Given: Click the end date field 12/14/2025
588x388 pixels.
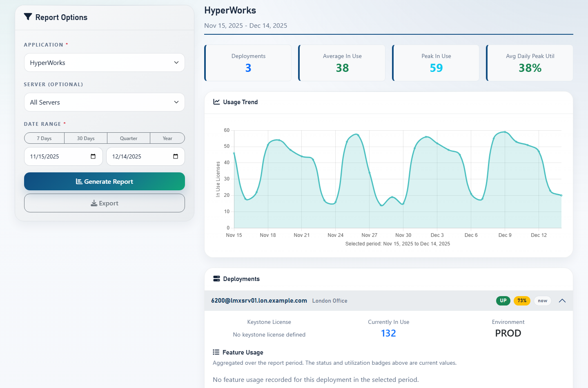Looking at the screenshot, I should click(145, 156).
